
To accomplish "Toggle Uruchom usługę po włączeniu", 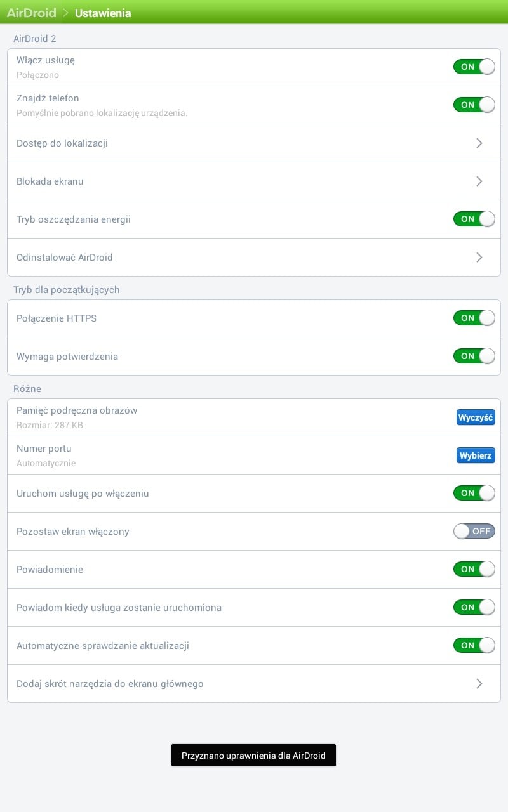I will coord(474,493).
